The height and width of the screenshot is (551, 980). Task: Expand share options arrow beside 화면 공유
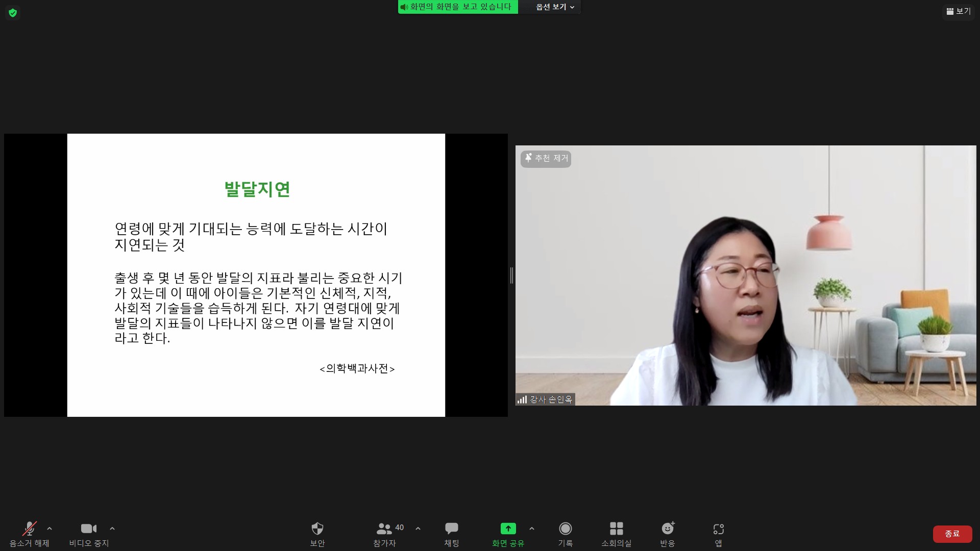point(532,529)
